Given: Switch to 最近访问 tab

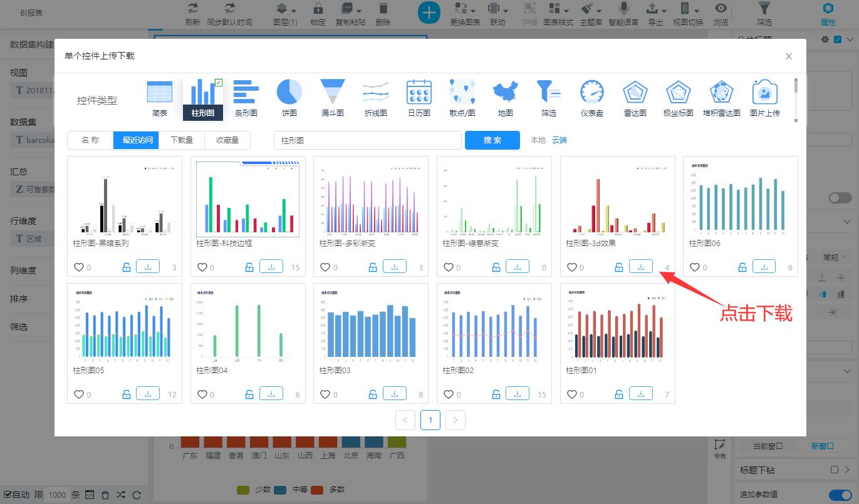Looking at the screenshot, I should click(136, 140).
